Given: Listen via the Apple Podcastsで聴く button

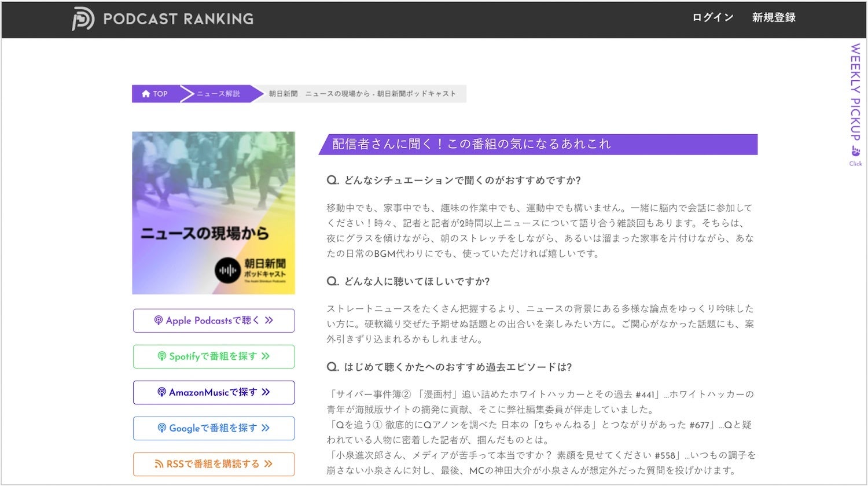Looking at the screenshot, I should click(214, 321).
